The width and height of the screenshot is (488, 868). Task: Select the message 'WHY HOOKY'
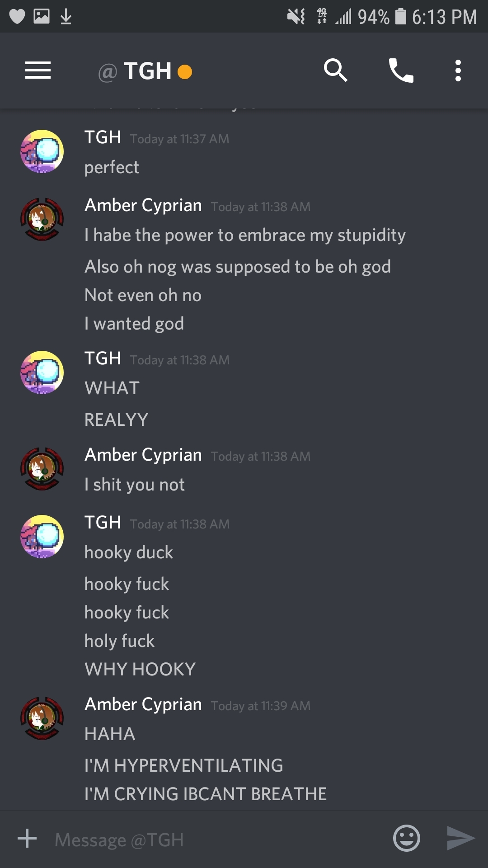[x=140, y=669]
